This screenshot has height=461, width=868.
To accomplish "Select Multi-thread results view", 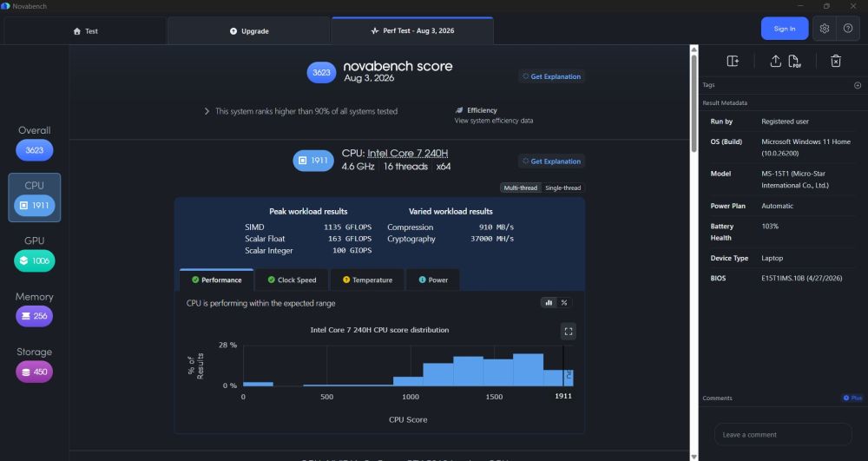I will coord(520,188).
